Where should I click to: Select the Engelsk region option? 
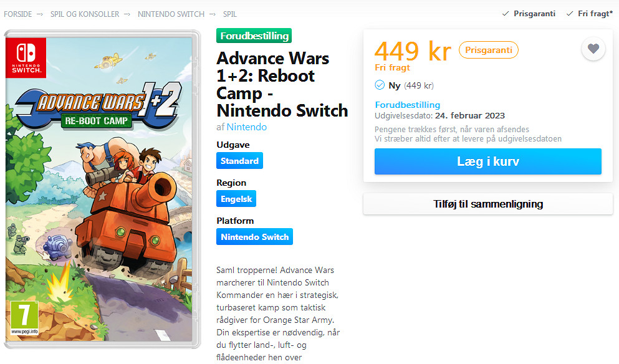click(x=236, y=199)
